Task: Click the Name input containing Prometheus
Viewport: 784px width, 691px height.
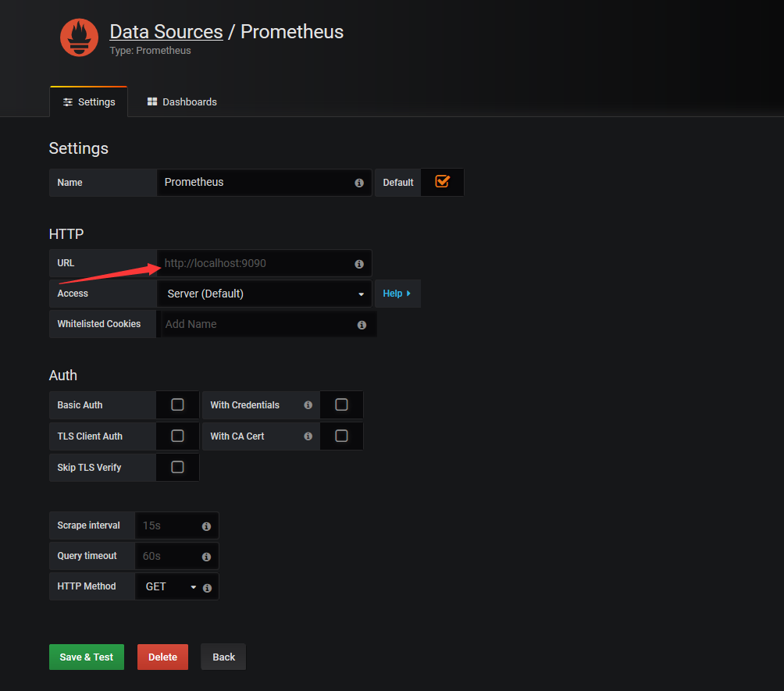Action: (x=264, y=183)
